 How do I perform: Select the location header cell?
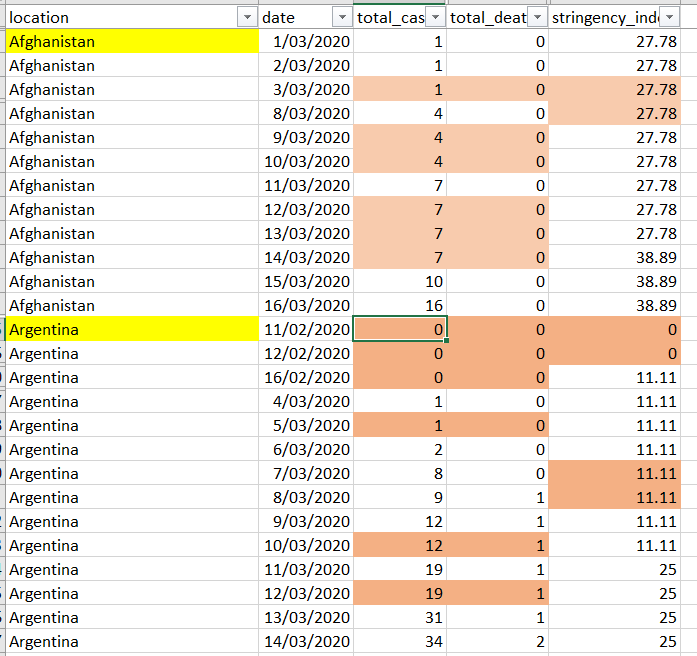click(x=132, y=18)
